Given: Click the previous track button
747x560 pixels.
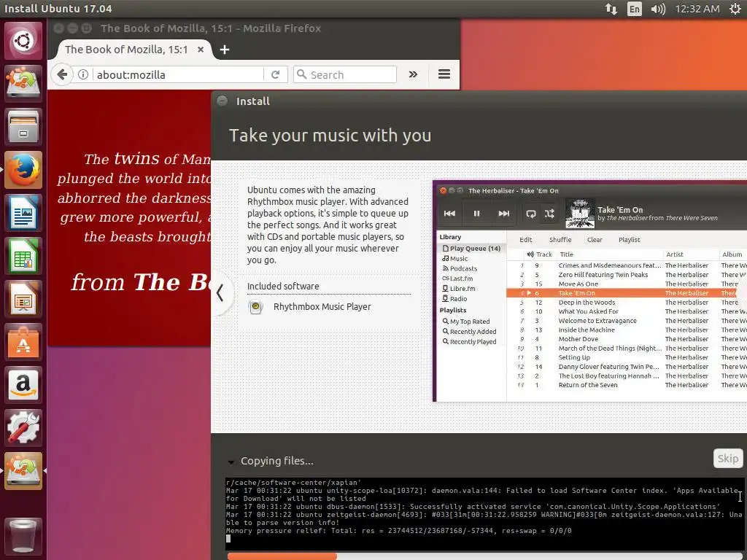Looking at the screenshot, I should coord(449,214).
